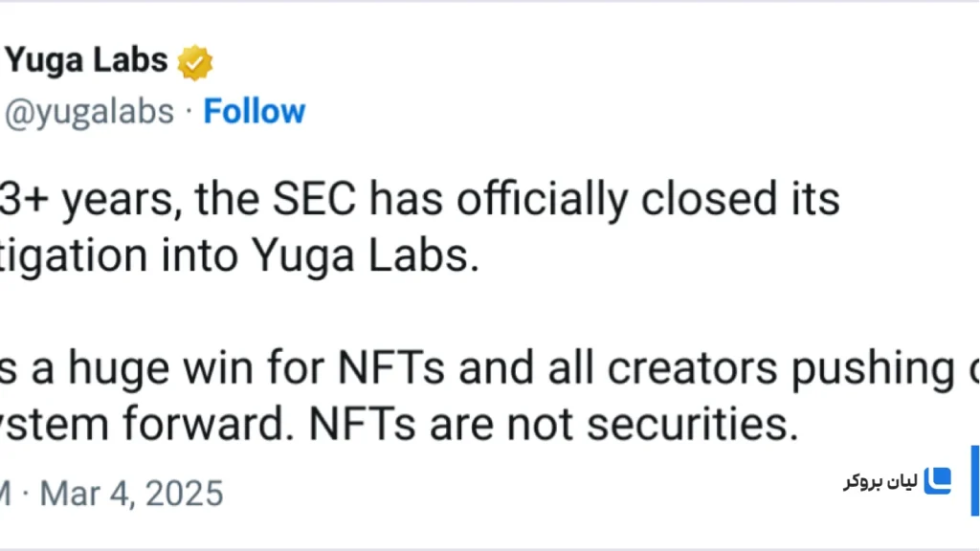Image resolution: width=980 pixels, height=551 pixels.
Task: Open the @yugalabs handle link
Action: 89,113
